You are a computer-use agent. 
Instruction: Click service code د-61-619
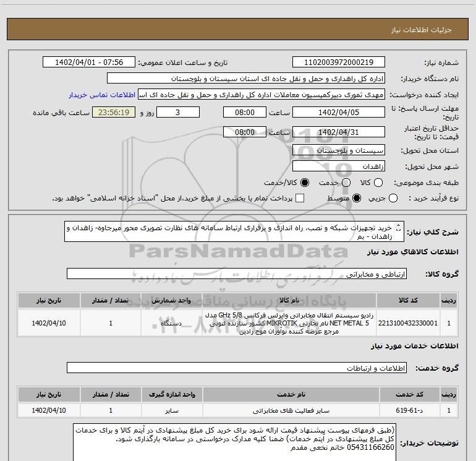point(409,410)
